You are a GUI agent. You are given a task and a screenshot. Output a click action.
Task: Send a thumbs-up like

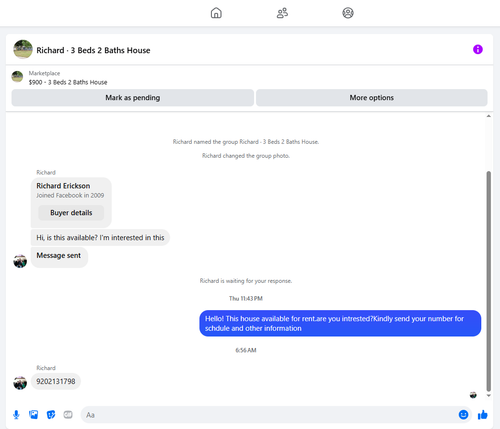[x=482, y=415]
